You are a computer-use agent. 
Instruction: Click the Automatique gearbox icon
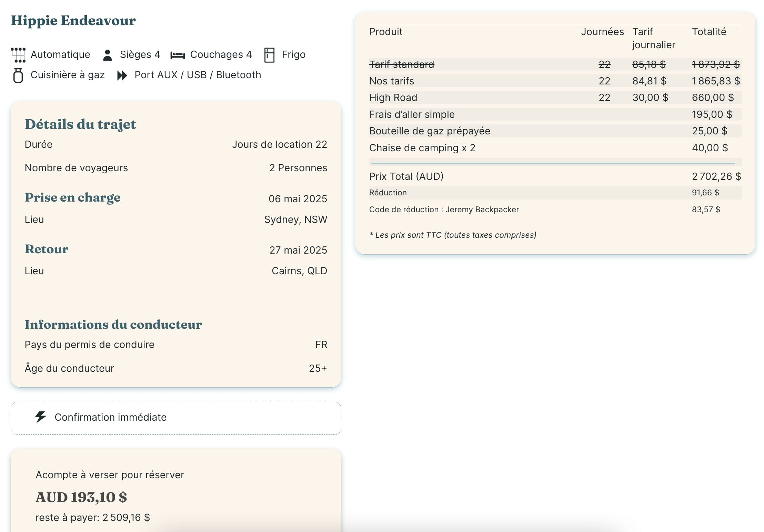[18, 55]
